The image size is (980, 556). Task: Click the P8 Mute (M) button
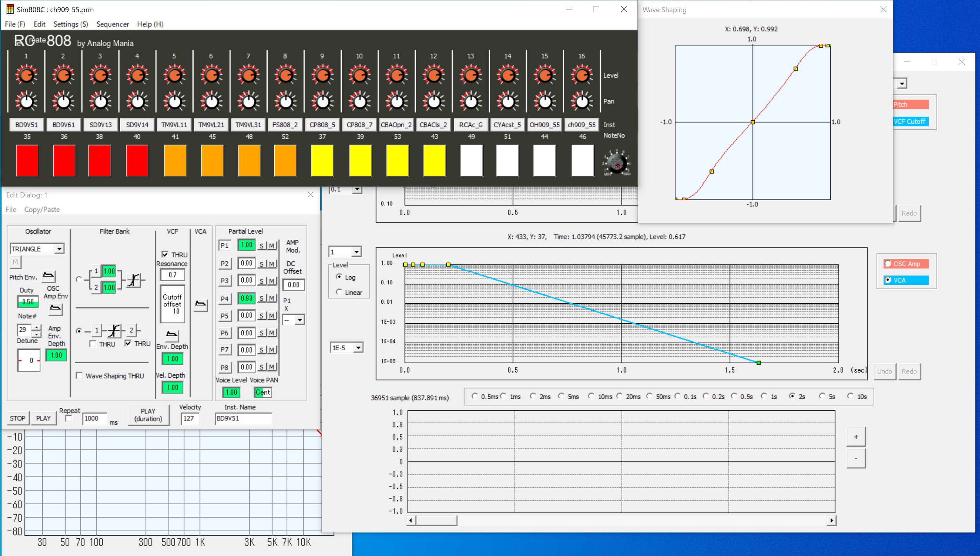click(x=272, y=367)
